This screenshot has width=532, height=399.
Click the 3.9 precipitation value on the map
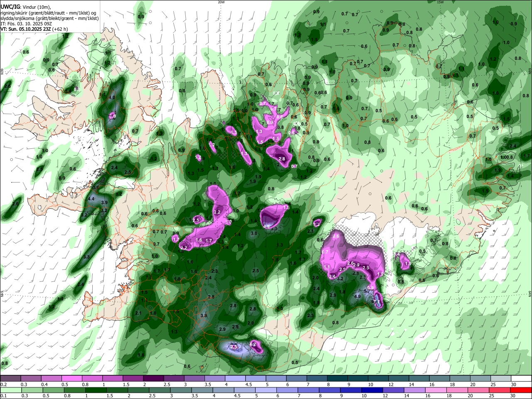104,203
